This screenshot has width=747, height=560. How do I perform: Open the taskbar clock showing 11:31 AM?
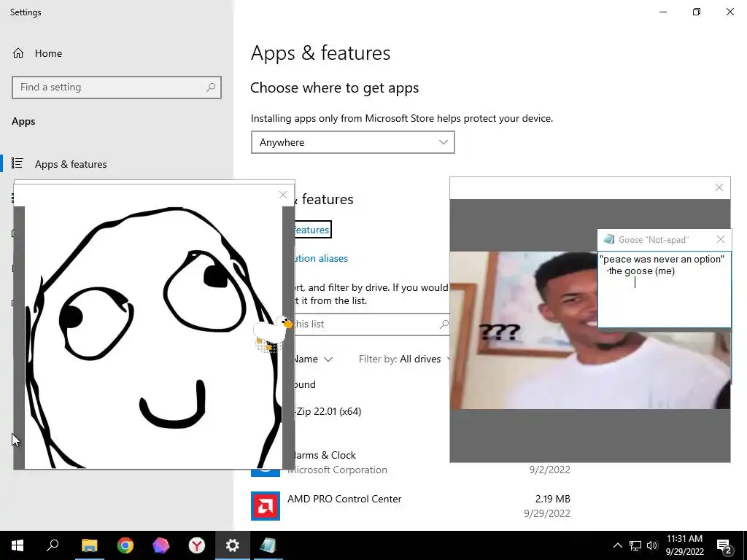(684, 545)
